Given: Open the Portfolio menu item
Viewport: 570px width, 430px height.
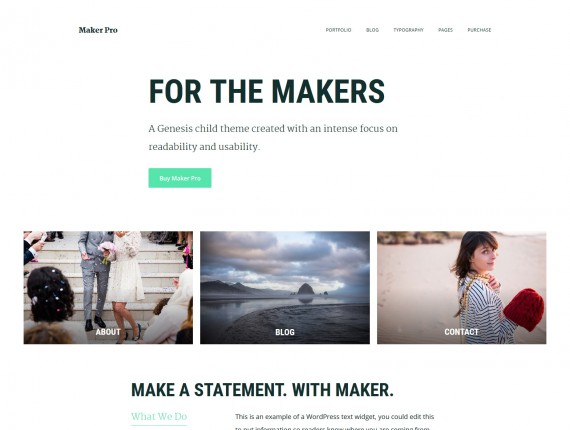Looking at the screenshot, I should [338, 30].
